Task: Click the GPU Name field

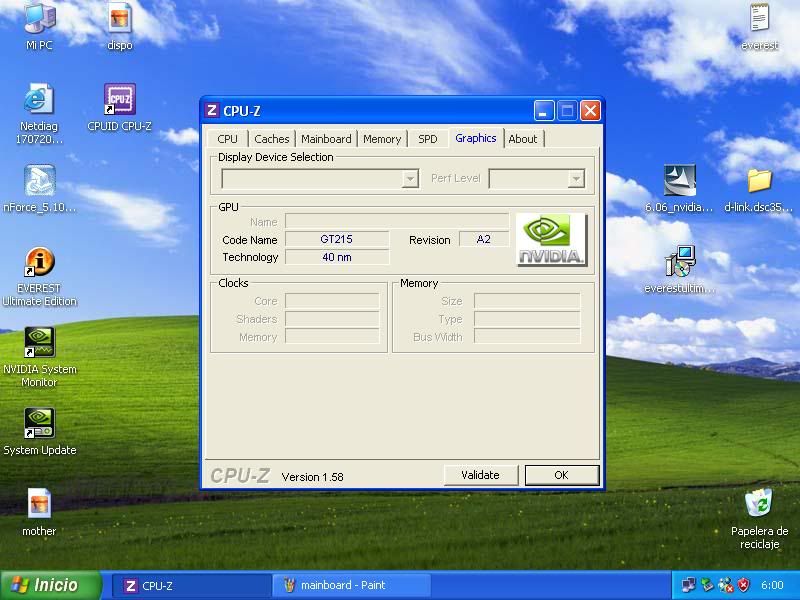Action: coord(397,221)
